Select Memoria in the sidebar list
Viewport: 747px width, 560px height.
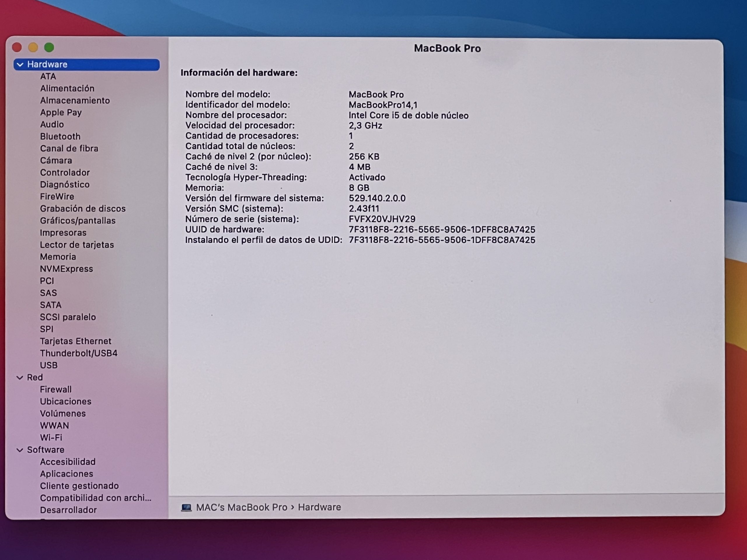click(58, 257)
